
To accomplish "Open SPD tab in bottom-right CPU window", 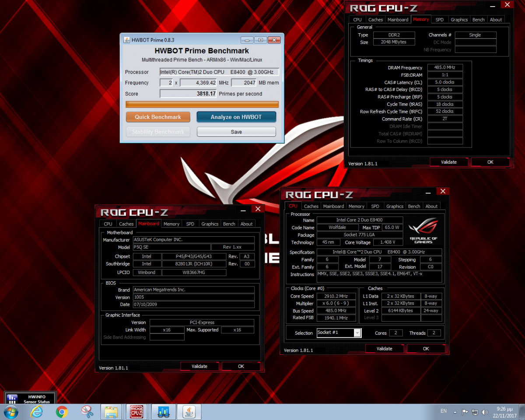I will click(375, 206).
